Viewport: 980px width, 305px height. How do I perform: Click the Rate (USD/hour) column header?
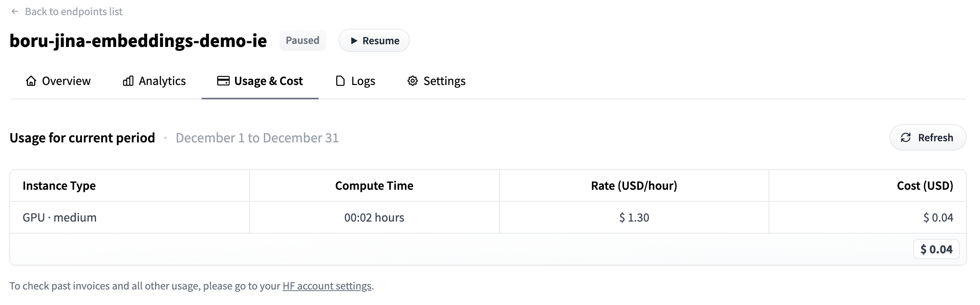(634, 185)
